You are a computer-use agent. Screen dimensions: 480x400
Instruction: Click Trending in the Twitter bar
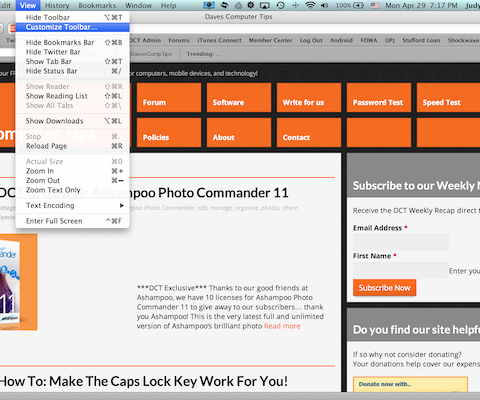(x=204, y=54)
